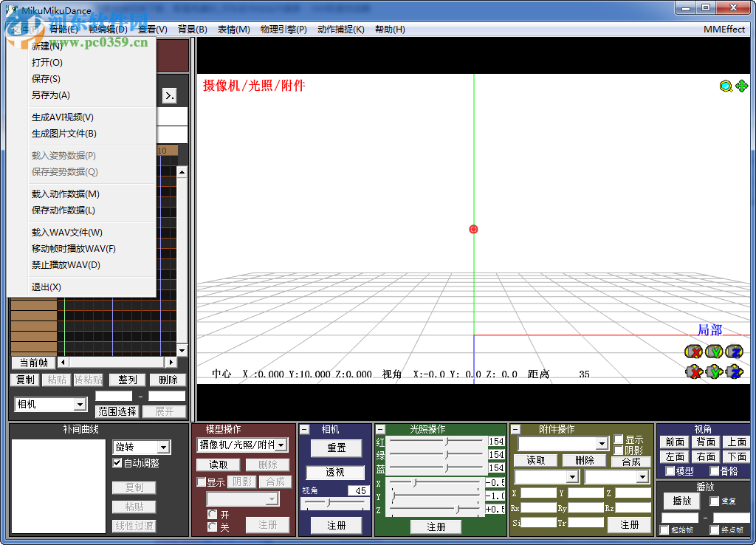Open the 摄像机/光照/附件 model dropdown
The width and height of the screenshot is (756, 545).
(281, 445)
